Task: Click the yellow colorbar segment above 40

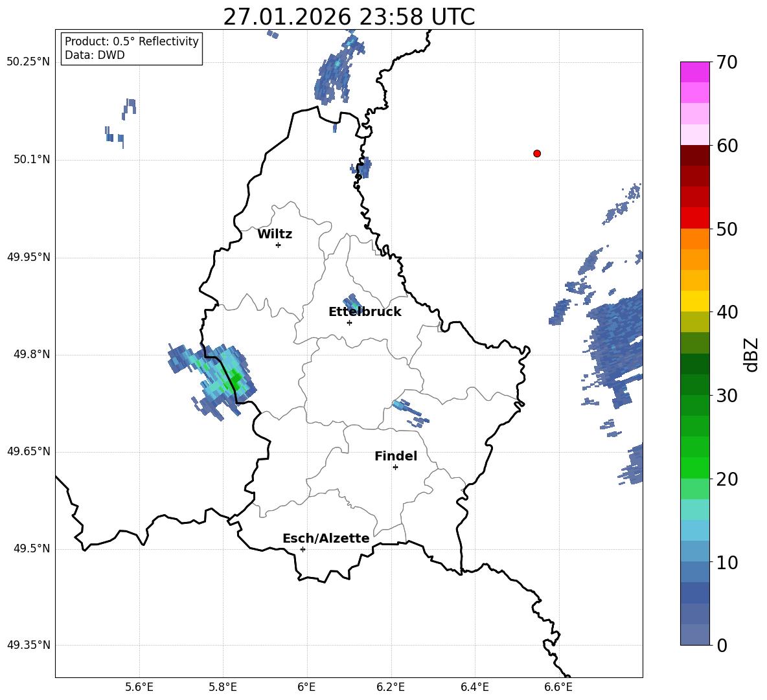Action: (x=694, y=301)
